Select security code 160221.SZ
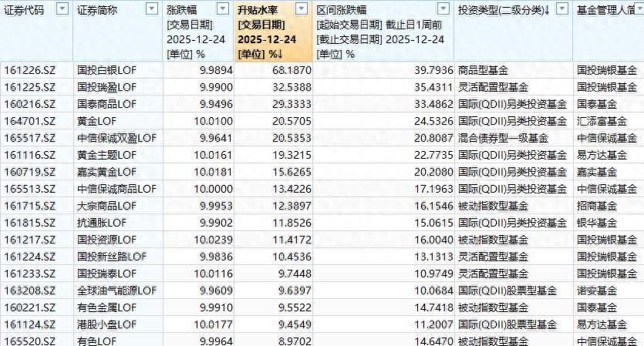 (x=29, y=307)
